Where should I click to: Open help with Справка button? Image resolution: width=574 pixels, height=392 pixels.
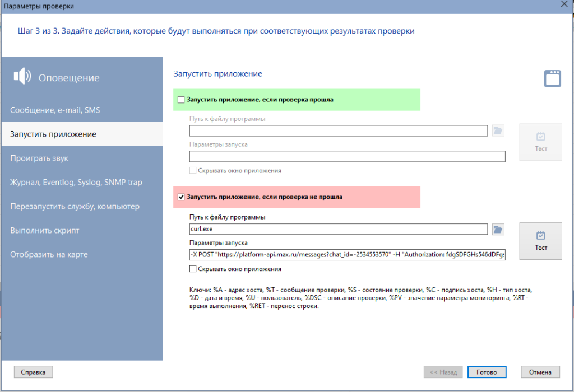coord(33,372)
